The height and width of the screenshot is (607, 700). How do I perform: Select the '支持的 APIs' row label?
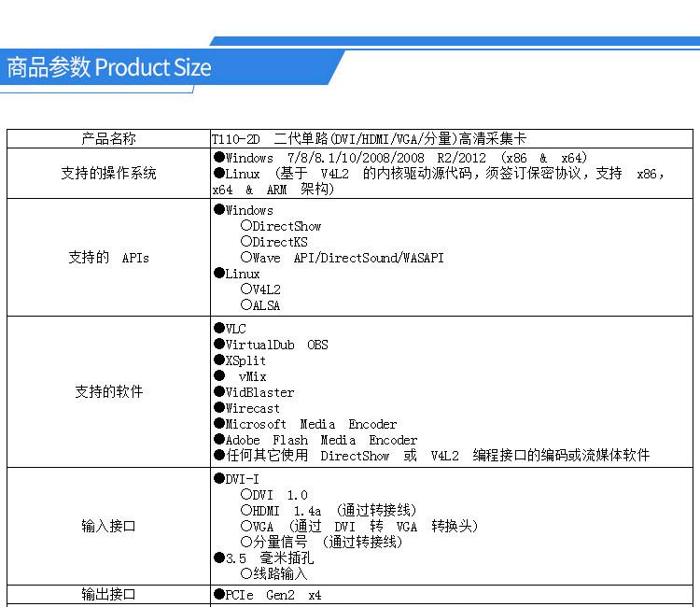pos(108,257)
